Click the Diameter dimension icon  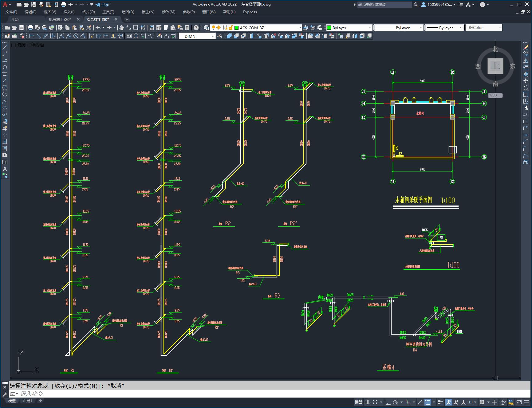tap(76, 36)
